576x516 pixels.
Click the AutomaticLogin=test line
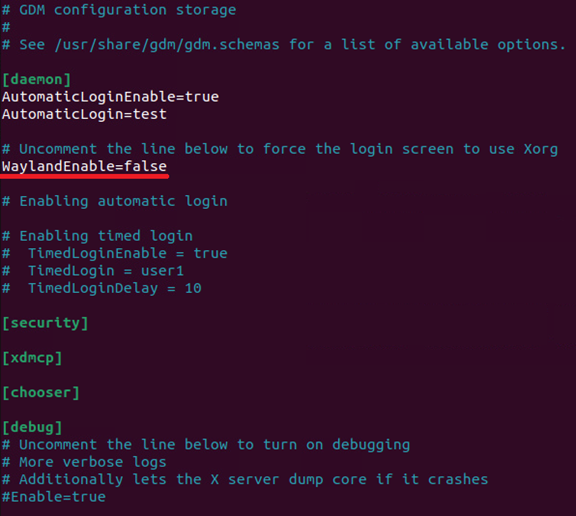click(84, 115)
